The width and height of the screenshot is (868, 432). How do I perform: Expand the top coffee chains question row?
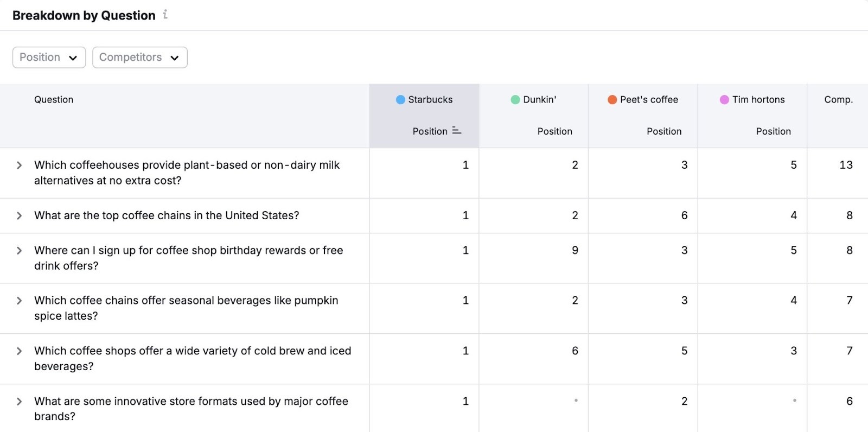point(19,215)
